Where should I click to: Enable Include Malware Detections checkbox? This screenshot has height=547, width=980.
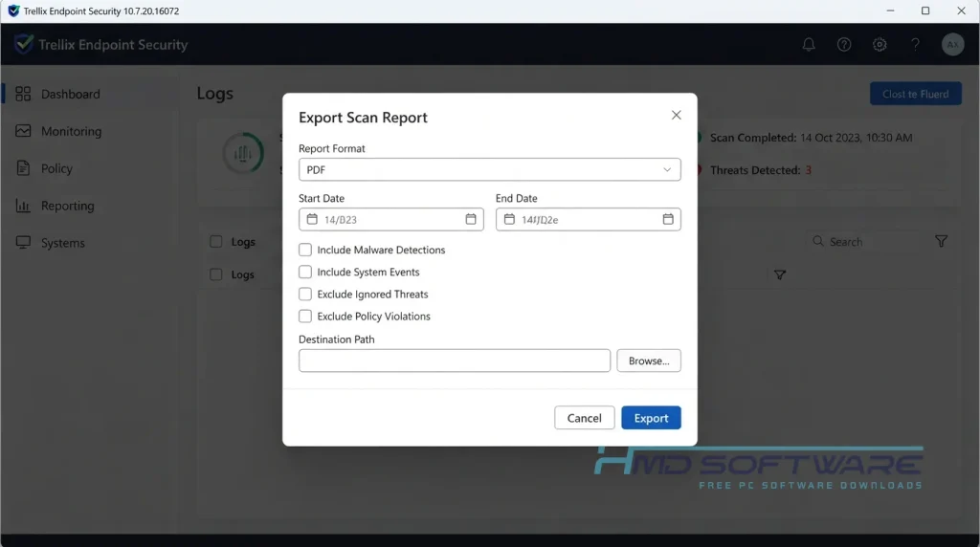(305, 250)
